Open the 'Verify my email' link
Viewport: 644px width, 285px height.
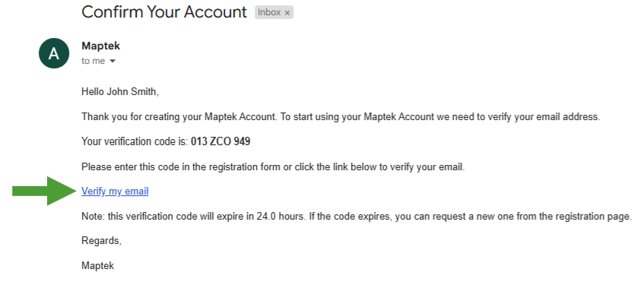point(115,192)
